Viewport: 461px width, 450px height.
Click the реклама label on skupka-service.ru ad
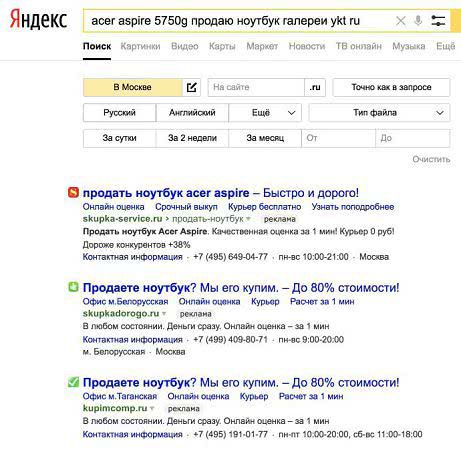tap(280, 219)
